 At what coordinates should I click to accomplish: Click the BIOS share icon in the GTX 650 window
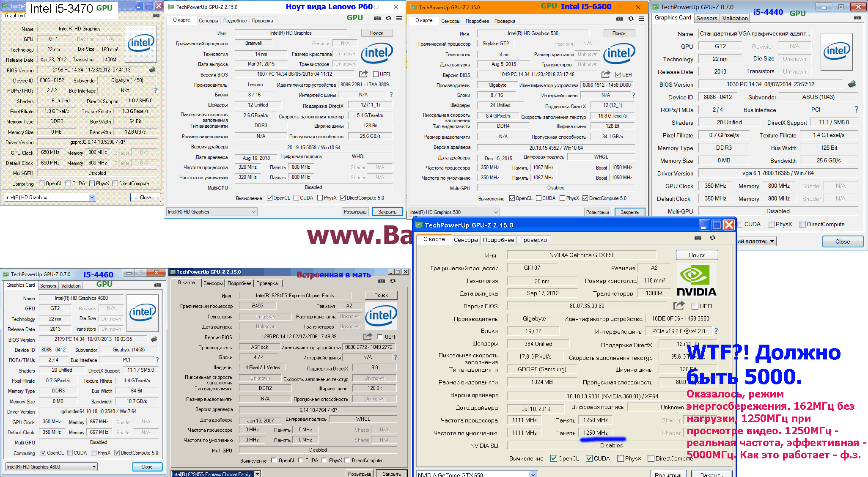click(x=679, y=305)
